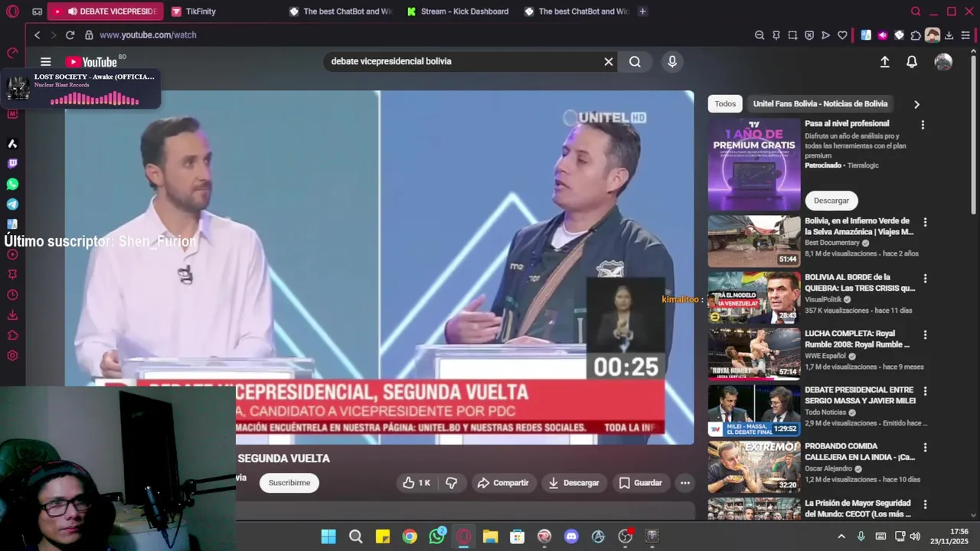Click the zoom-out icon in address bar
Image resolution: width=980 pixels, height=551 pixels.
(759, 35)
